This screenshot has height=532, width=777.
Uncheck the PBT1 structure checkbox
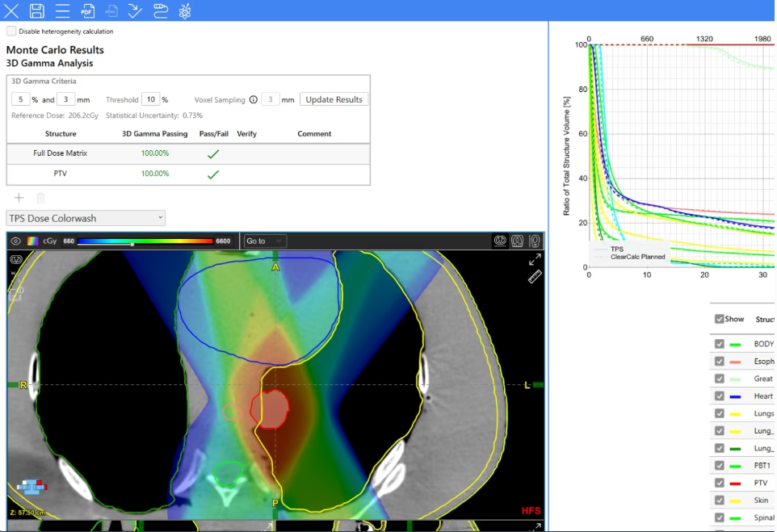(x=719, y=466)
